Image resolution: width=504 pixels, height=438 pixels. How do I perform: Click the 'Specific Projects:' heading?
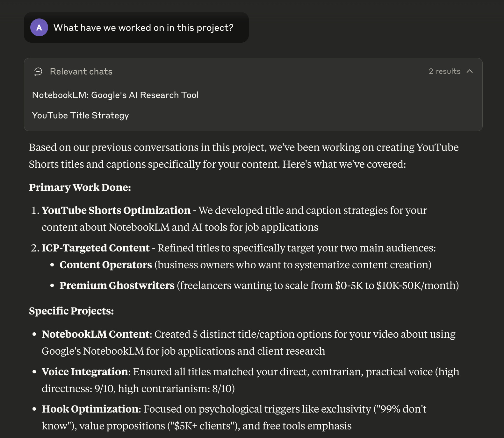pos(71,311)
